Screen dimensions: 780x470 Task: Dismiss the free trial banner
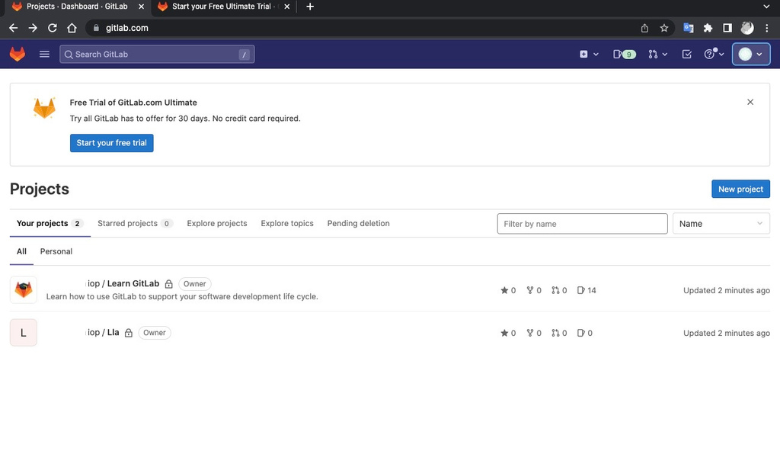(x=750, y=102)
